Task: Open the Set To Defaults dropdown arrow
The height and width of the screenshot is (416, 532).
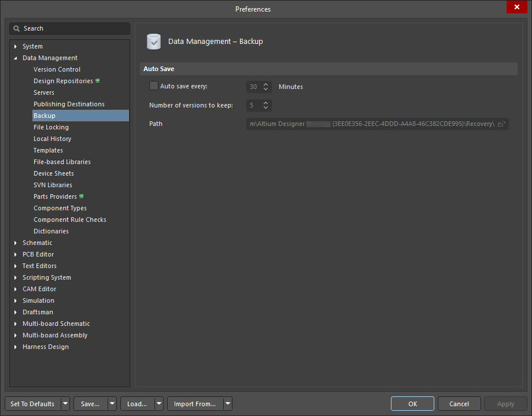Action: 65,404
